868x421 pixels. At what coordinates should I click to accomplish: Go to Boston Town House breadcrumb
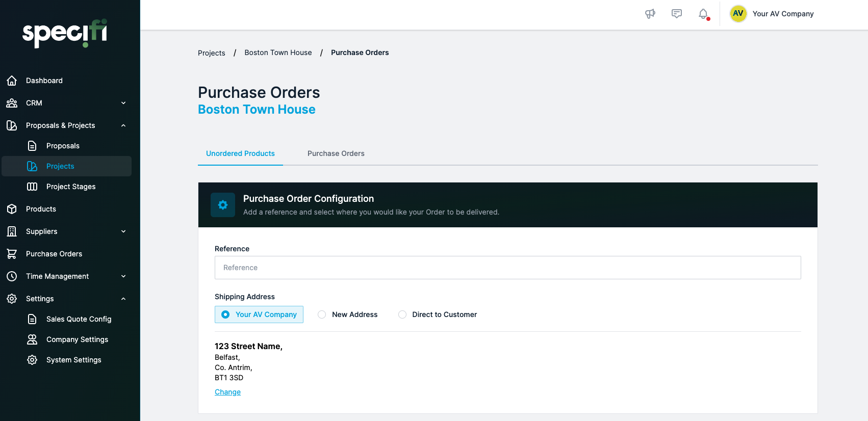coord(278,52)
